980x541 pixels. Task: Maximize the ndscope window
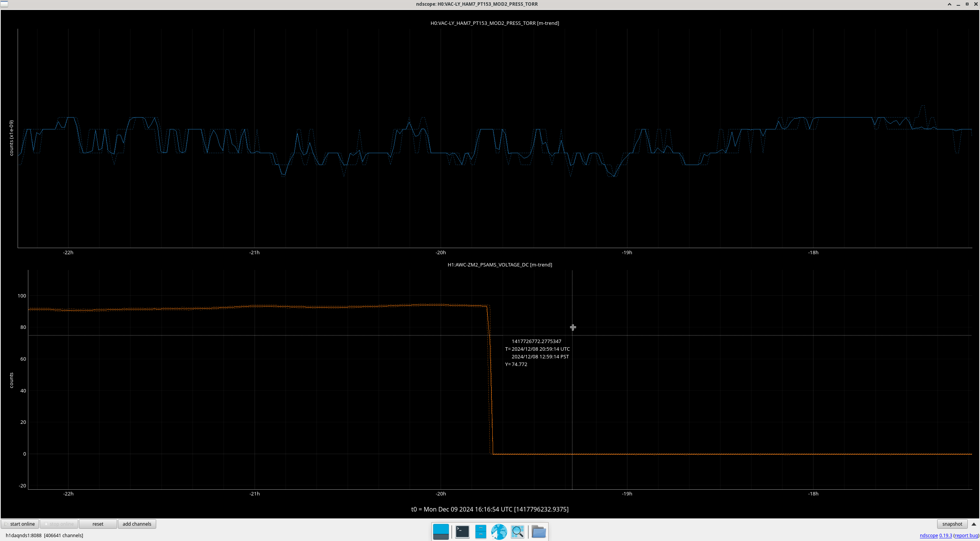pyautogui.click(x=967, y=4)
